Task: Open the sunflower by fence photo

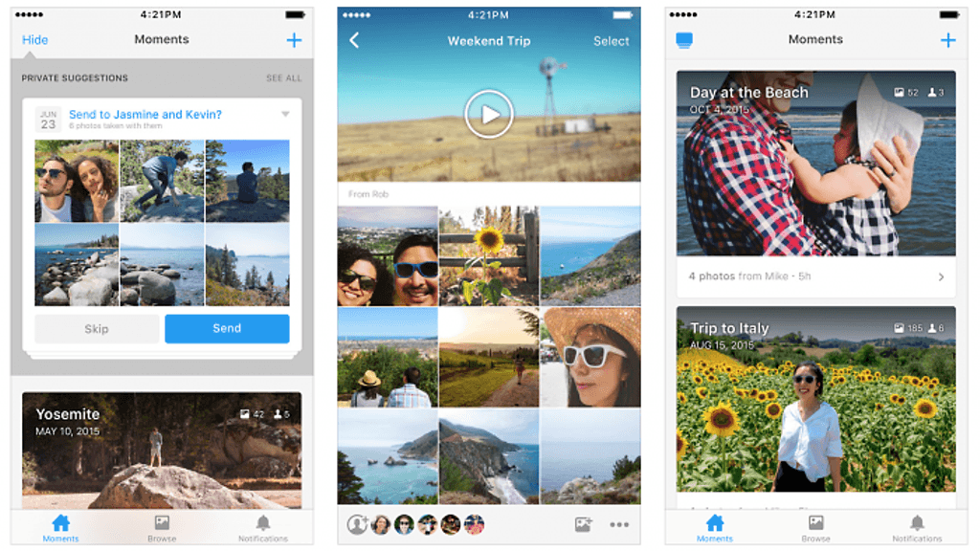Action: (488, 256)
